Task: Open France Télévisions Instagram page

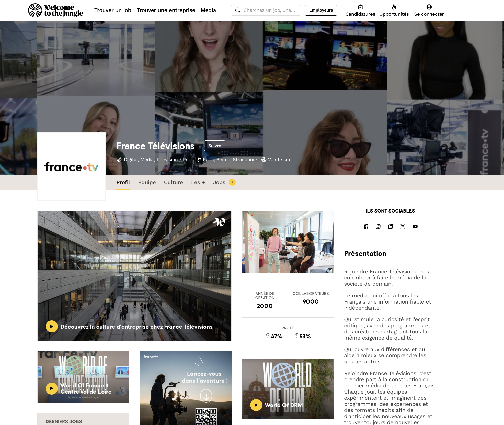Action: 378,226
